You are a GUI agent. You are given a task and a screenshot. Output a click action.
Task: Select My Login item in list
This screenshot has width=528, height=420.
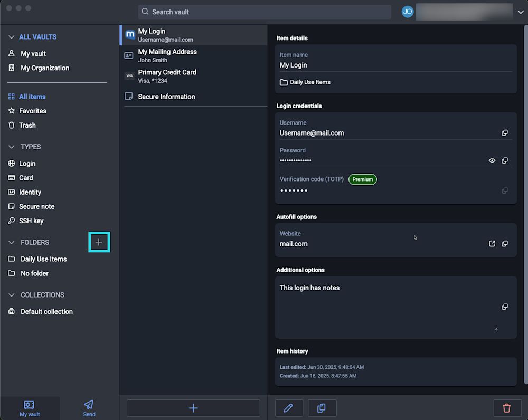(194, 35)
